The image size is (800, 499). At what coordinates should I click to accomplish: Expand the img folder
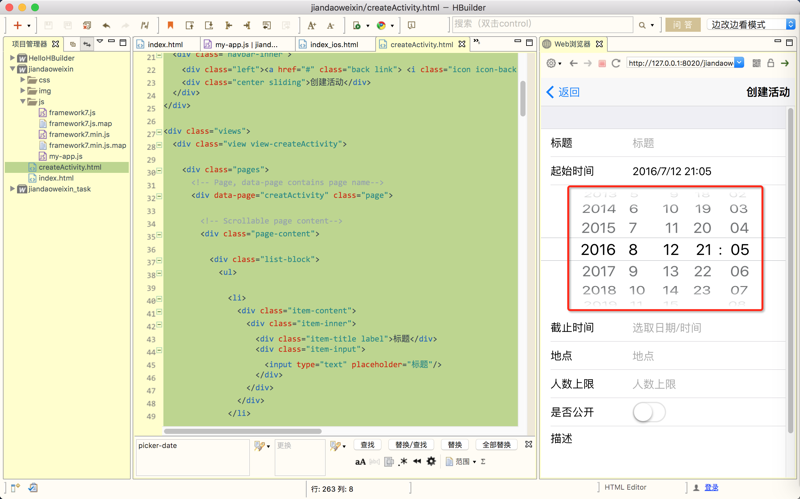[22, 90]
